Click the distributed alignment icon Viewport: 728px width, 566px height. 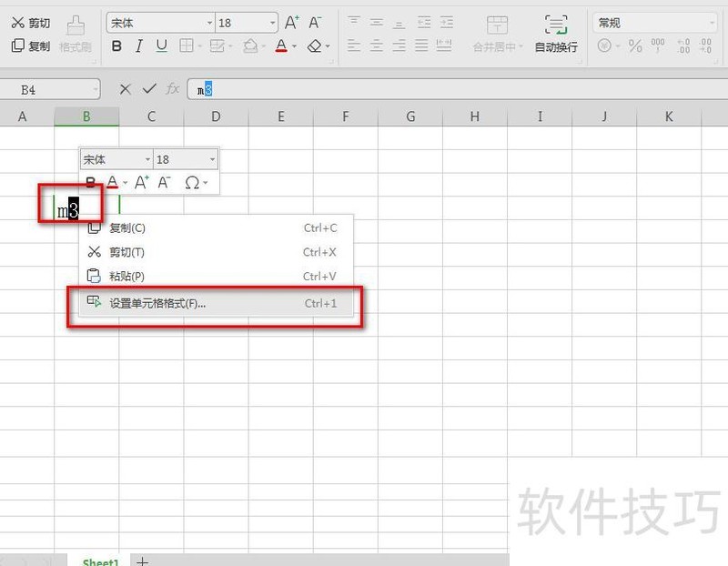[444, 45]
